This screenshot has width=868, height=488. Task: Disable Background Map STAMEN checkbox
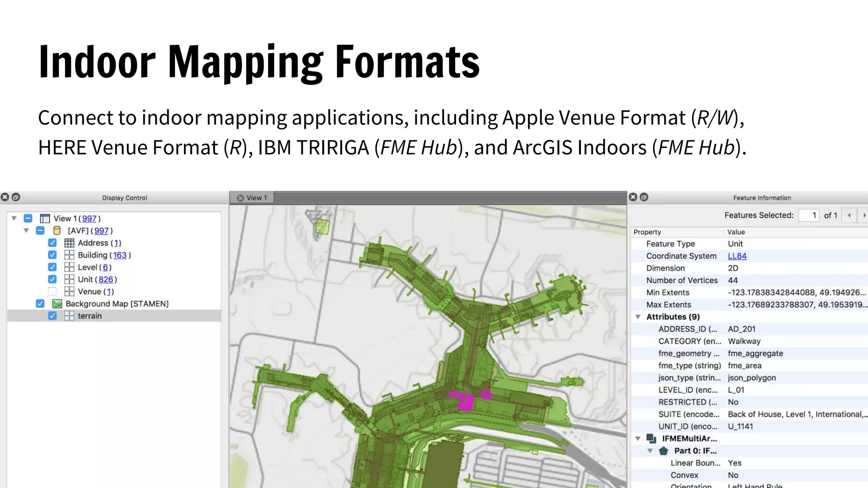tap(40, 304)
